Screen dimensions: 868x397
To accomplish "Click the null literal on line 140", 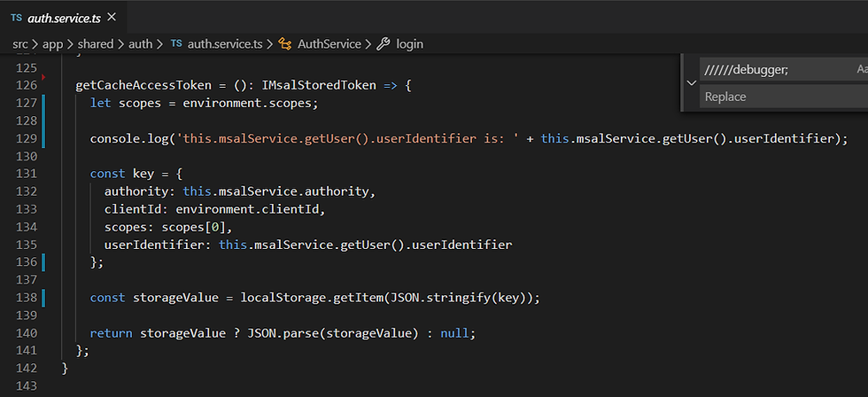I will [x=454, y=333].
